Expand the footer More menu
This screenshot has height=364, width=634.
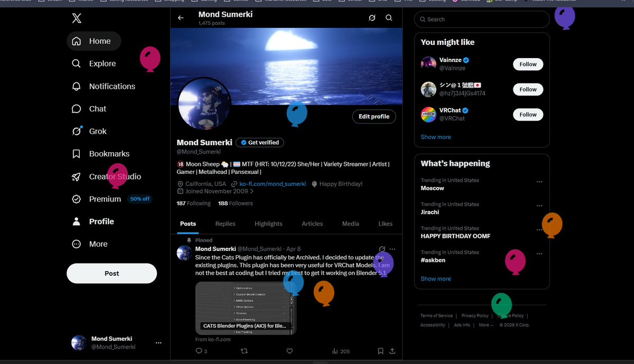(486, 325)
